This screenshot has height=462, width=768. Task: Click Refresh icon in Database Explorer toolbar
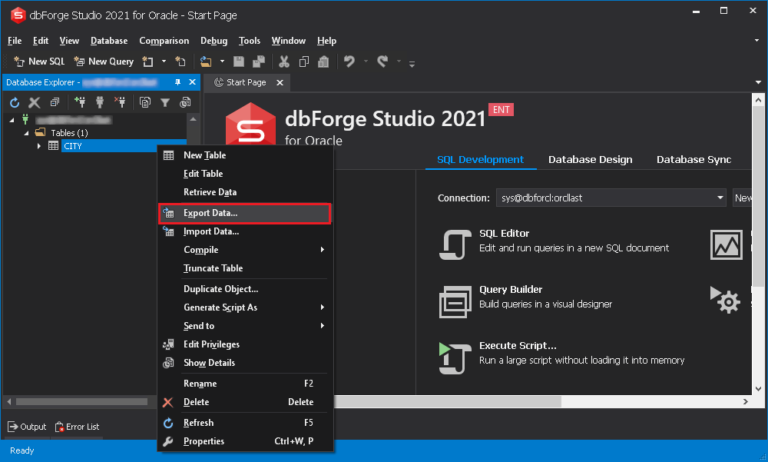coord(15,102)
